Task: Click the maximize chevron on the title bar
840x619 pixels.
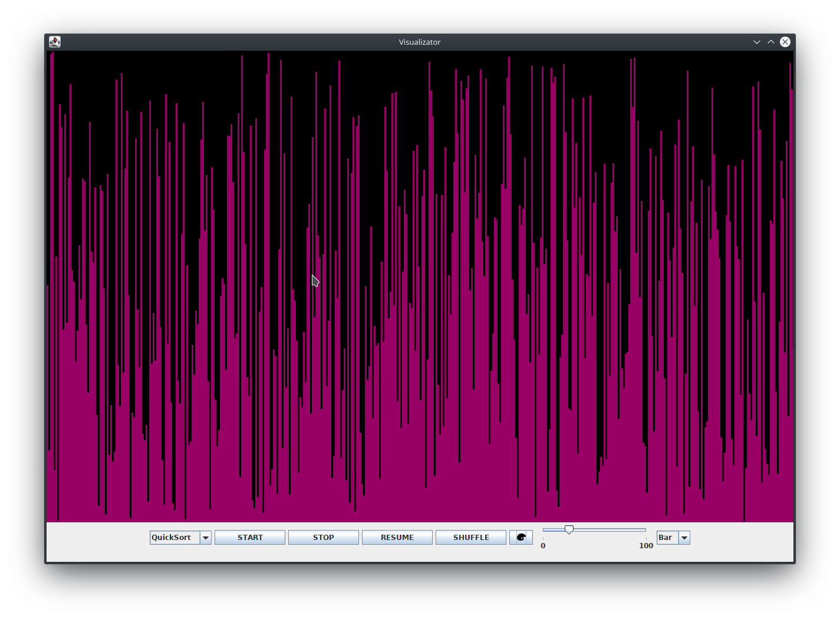Action: [771, 42]
